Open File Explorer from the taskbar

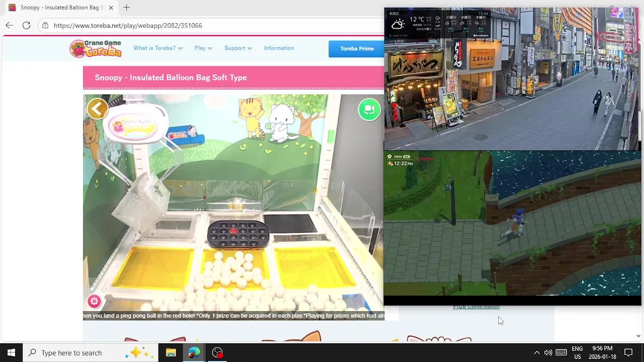pos(171,352)
